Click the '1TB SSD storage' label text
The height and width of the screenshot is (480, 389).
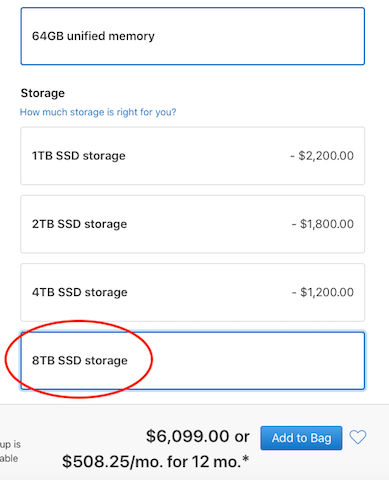coord(79,156)
